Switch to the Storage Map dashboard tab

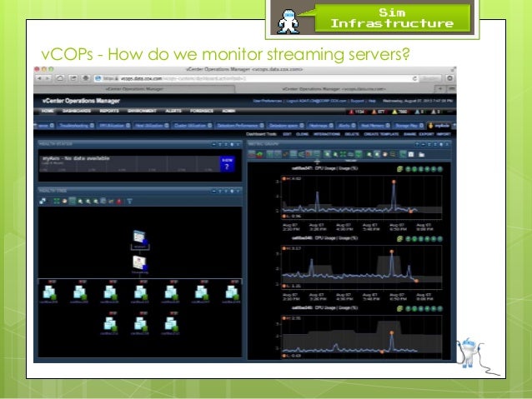pyautogui.click(x=409, y=126)
